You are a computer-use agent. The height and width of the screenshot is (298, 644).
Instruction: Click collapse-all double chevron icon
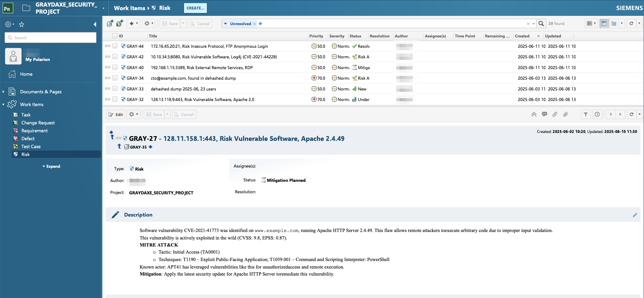(x=534, y=114)
